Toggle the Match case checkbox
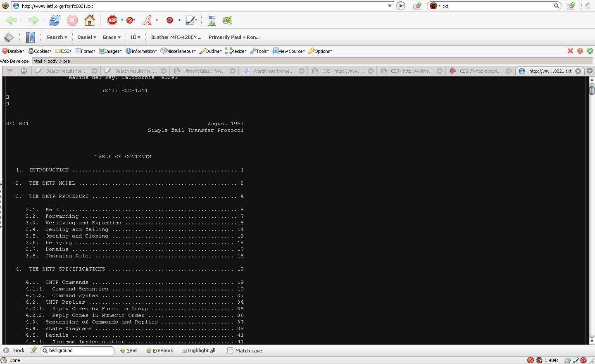 pyautogui.click(x=230, y=350)
